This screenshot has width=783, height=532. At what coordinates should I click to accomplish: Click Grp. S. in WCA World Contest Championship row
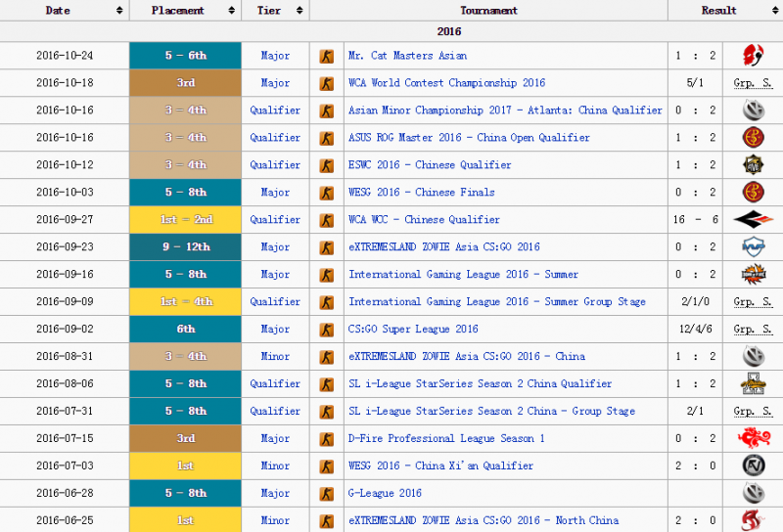click(753, 83)
